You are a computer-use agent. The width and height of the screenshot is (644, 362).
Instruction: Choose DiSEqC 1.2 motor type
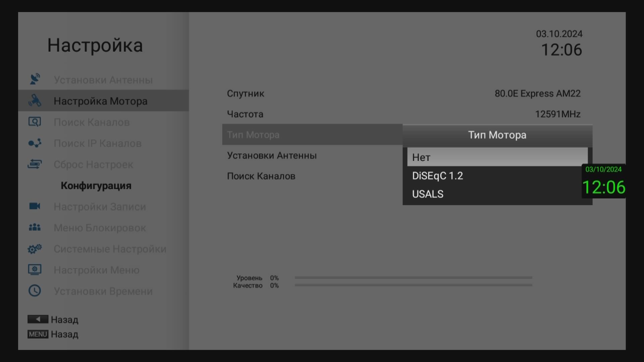click(x=497, y=176)
